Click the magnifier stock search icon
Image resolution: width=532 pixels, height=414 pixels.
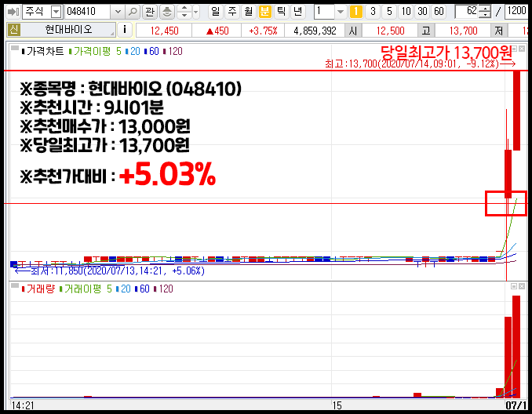[133, 12]
